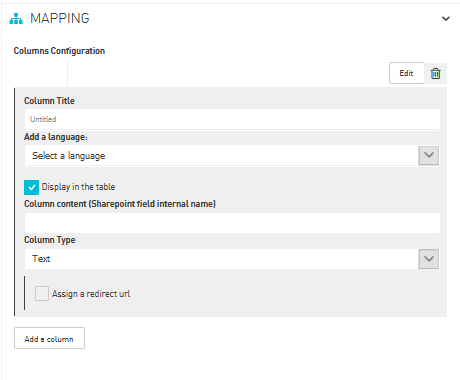The height and width of the screenshot is (380, 460).
Task: Click the MAPPING section title
Action: tap(60, 19)
